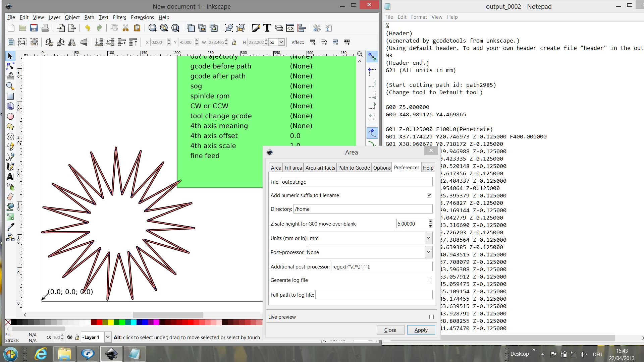644x362 pixels.
Task: Enable Live preview checkbox
Action: pos(431,317)
